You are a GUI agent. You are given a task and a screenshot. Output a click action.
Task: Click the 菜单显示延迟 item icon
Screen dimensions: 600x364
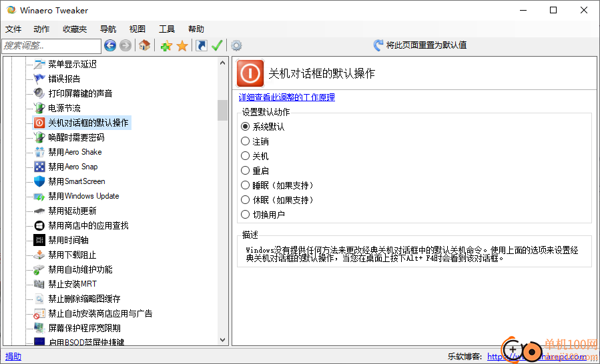pyautogui.click(x=39, y=64)
